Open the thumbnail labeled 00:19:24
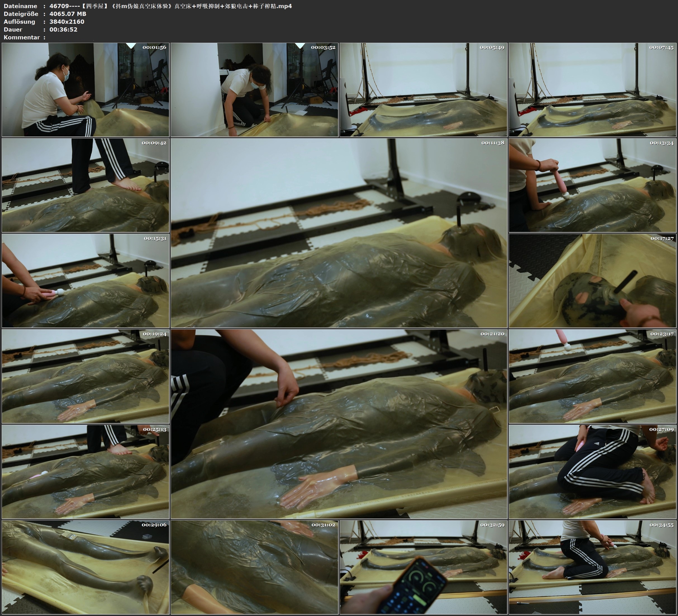This screenshot has width=678, height=616. pos(85,376)
